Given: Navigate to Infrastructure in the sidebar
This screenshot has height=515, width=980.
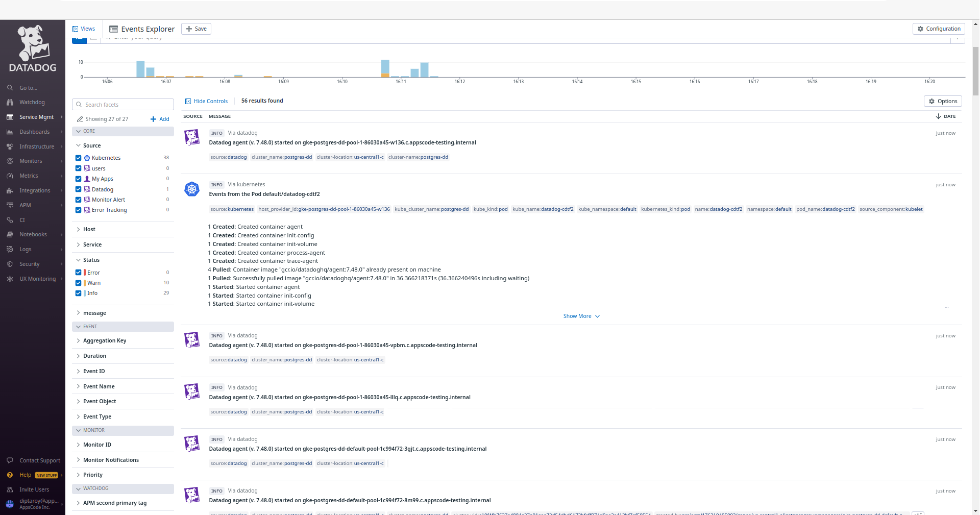Looking at the screenshot, I should point(36,146).
